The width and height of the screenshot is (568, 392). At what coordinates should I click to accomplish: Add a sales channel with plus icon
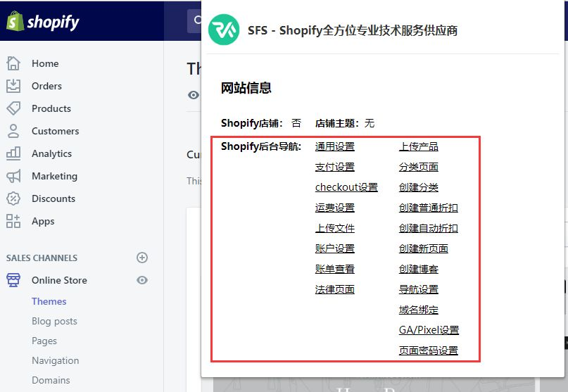pos(142,258)
